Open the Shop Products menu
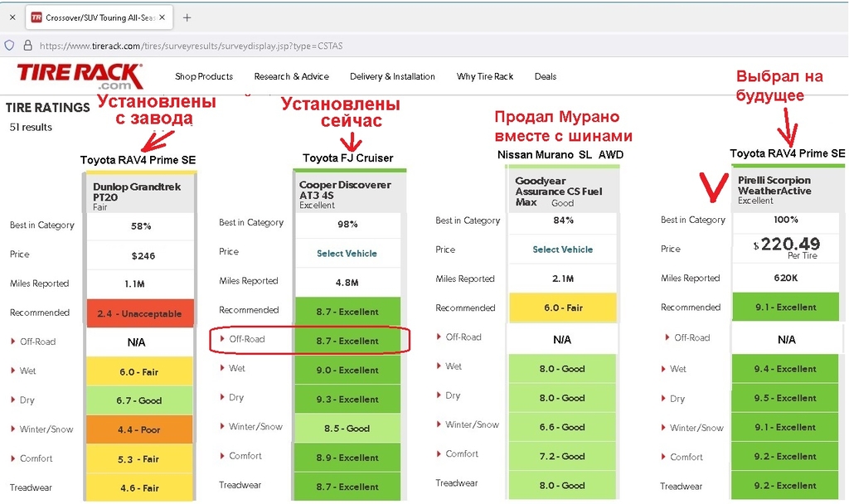Image resolution: width=849 pixels, height=504 pixels. click(x=204, y=76)
